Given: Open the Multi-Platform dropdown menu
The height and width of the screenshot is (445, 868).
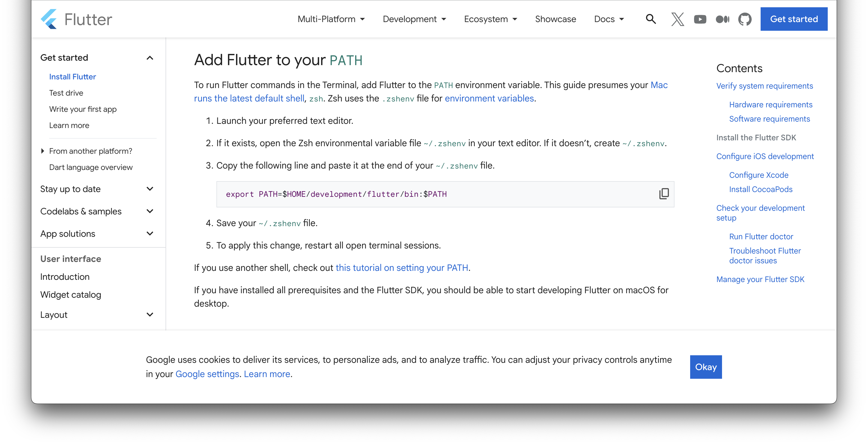Looking at the screenshot, I should 331,19.
